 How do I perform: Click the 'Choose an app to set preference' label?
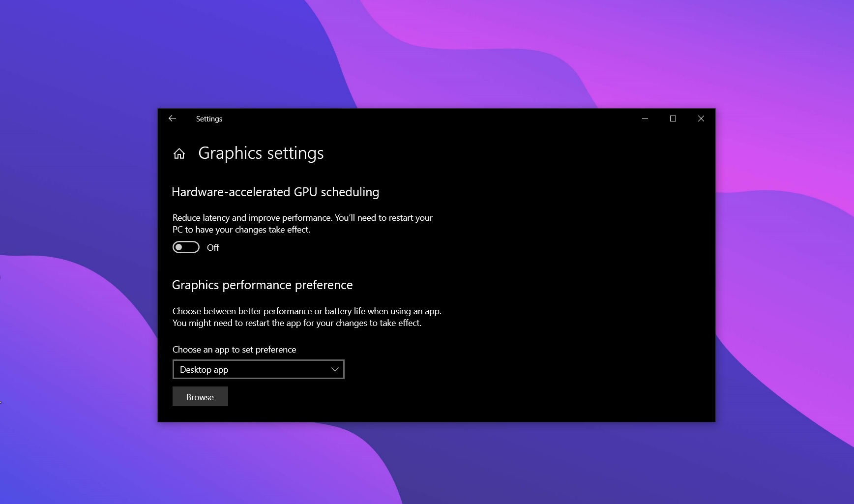click(x=234, y=350)
